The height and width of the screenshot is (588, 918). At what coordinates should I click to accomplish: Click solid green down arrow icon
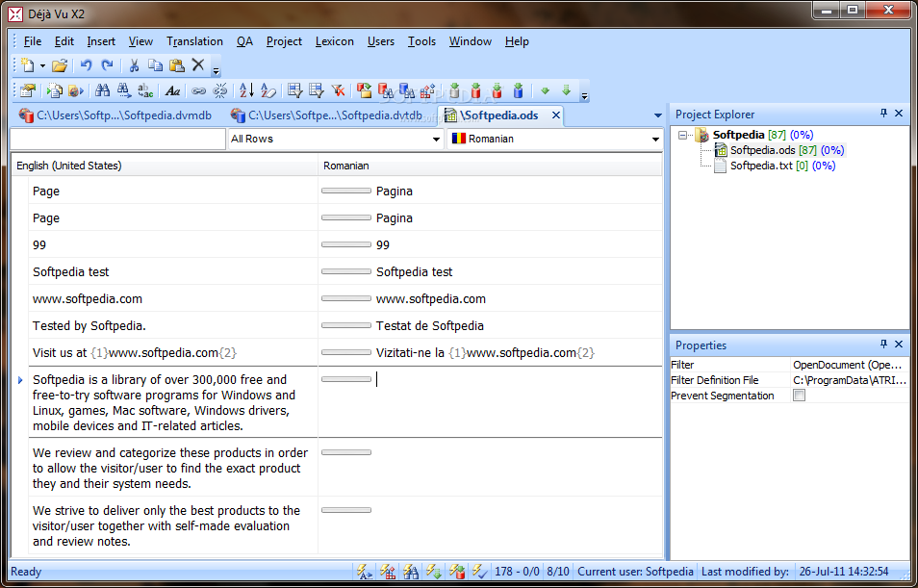click(x=545, y=90)
